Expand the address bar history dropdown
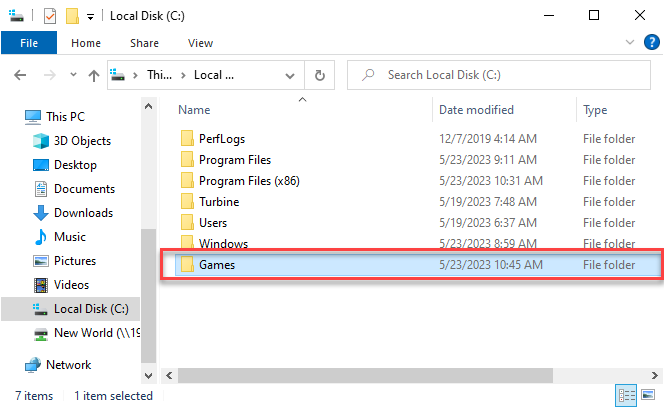The width and height of the screenshot is (664, 408). pyautogui.click(x=291, y=75)
